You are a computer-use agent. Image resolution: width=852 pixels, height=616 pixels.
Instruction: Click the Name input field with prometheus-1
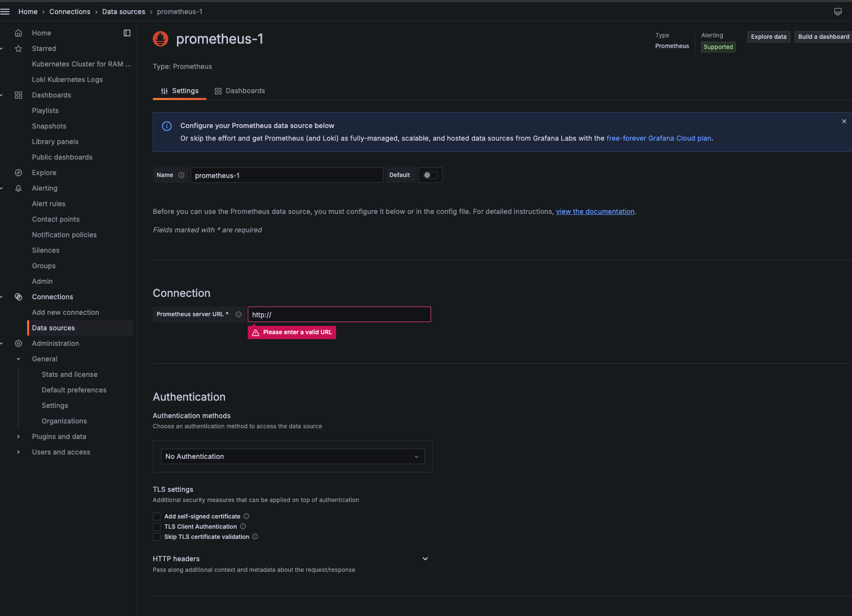click(x=287, y=175)
